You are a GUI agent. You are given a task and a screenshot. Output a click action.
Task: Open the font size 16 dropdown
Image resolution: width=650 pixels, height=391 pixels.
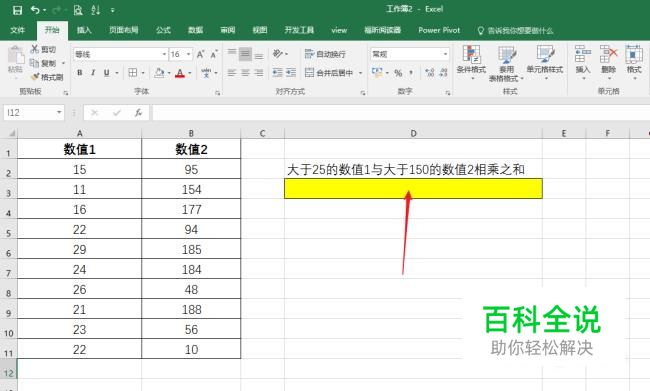coord(189,54)
